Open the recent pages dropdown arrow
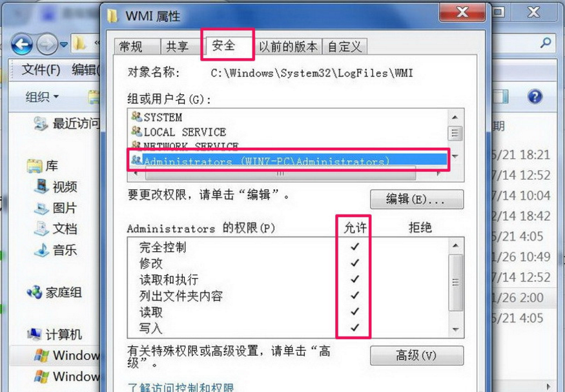565x392 pixels. click(64, 45)
